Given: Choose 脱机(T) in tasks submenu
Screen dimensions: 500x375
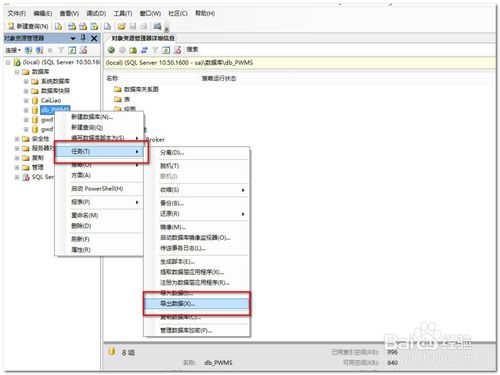Looking at the screenshot, I should (197, 166).
